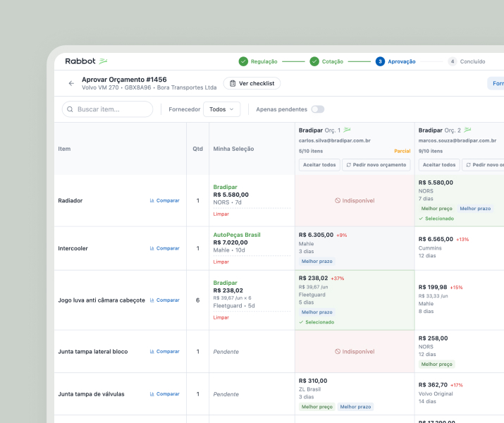Open Ver checklist
The image size is (504, 423).
(x=252, y=84)
